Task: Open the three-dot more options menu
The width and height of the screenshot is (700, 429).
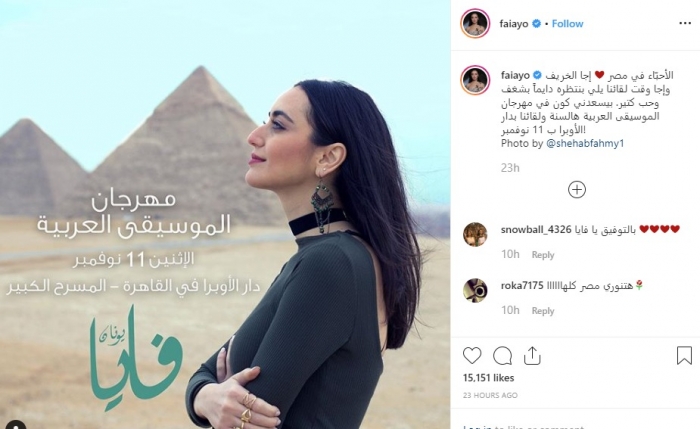Action: [x=685, y=23]
